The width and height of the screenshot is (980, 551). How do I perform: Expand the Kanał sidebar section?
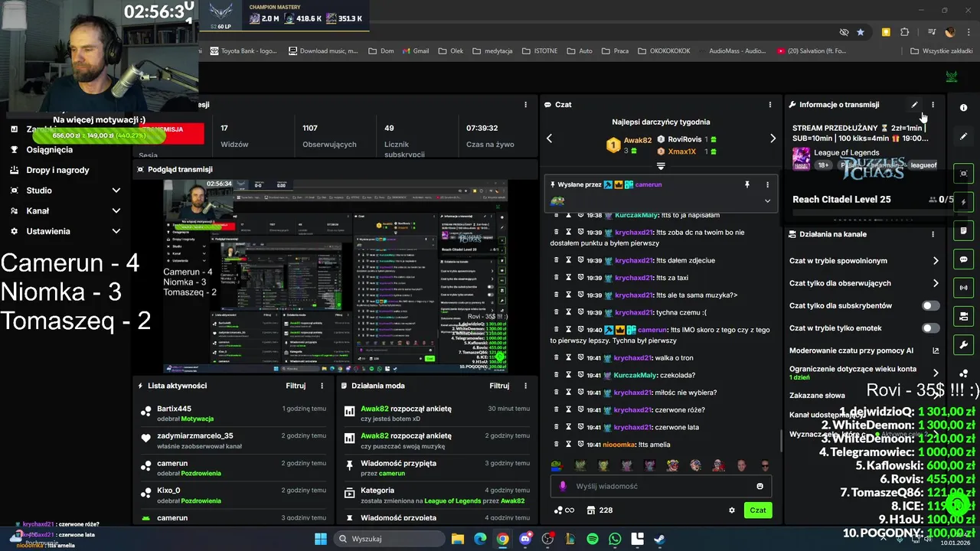point(116,210)
